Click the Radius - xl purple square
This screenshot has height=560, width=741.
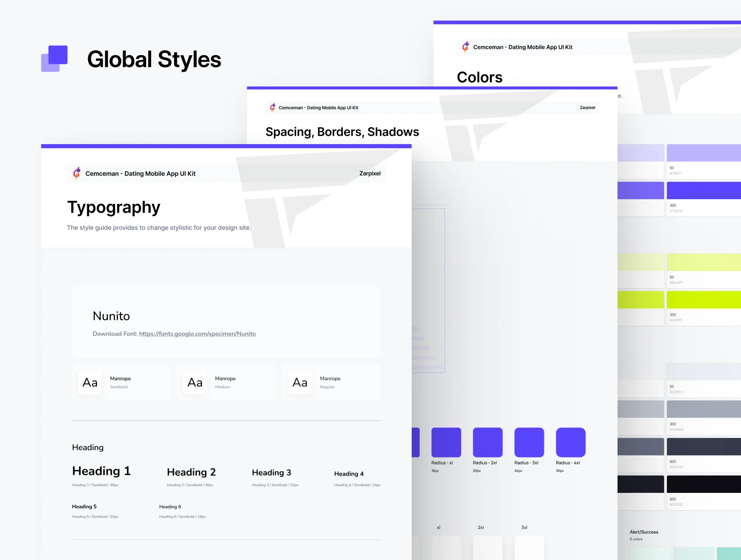(446, 442)
